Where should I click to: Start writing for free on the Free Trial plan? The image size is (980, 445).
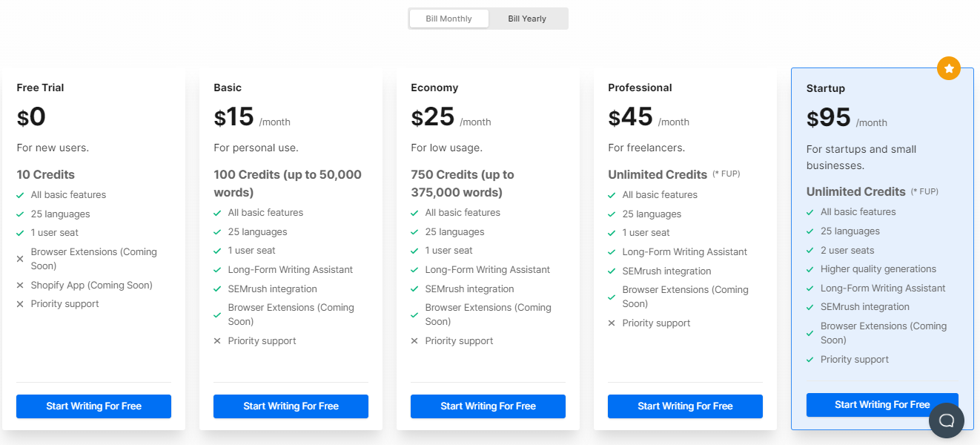pyautogui.click(x=93, y=406)
